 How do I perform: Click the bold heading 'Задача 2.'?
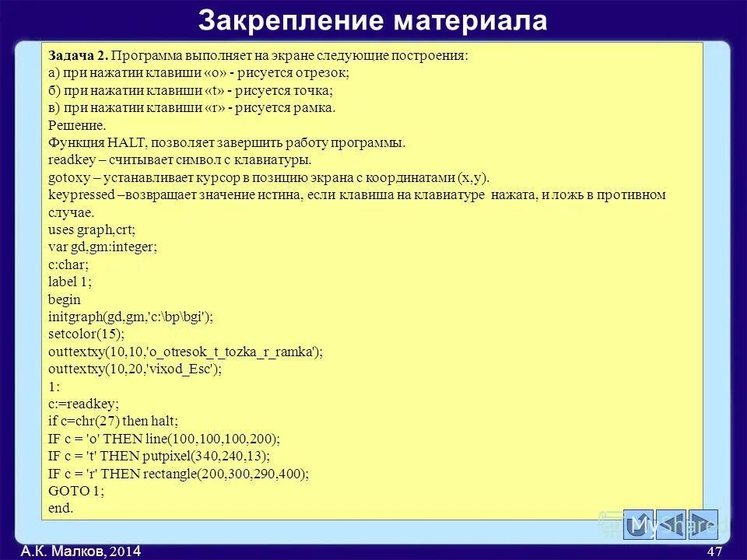(x=78, y=56)
